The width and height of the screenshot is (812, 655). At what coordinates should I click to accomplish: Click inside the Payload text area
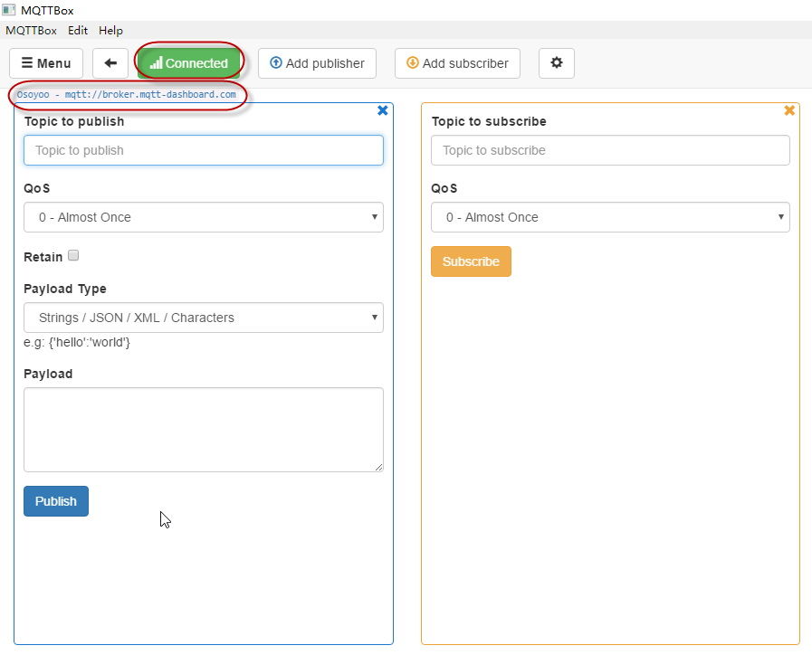204,430
